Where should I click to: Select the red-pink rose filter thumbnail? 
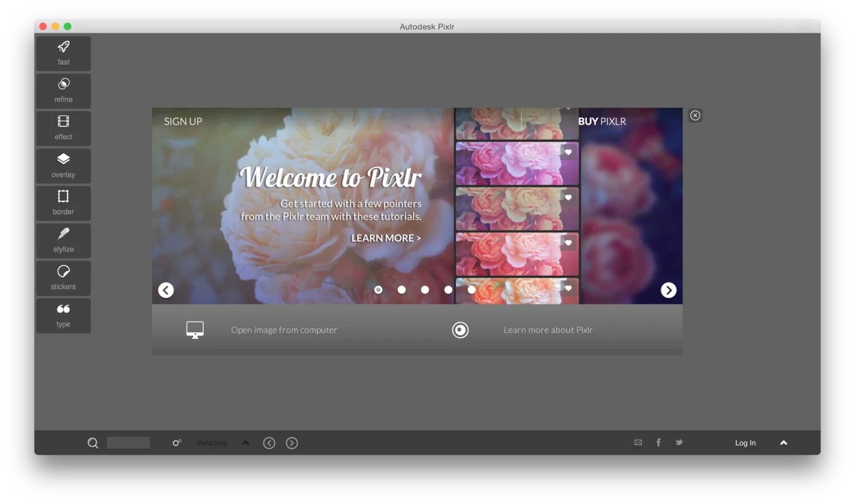(x=517, y=254)
